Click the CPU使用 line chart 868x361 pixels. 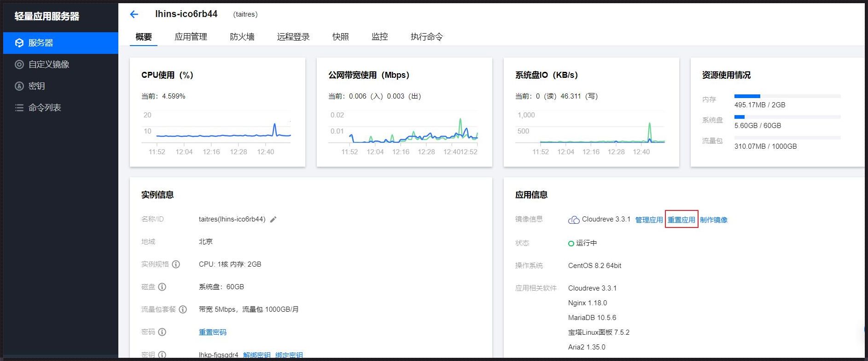(x=216, y=133)
